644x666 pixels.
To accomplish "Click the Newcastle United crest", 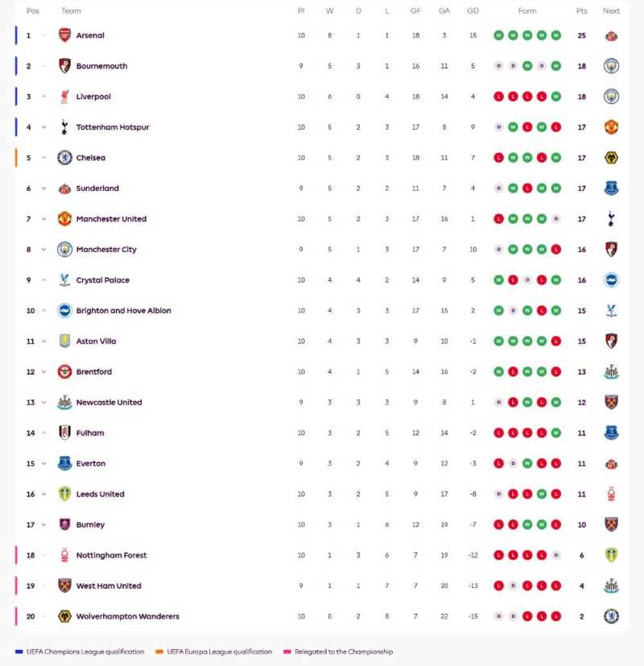I will (64, 403).
